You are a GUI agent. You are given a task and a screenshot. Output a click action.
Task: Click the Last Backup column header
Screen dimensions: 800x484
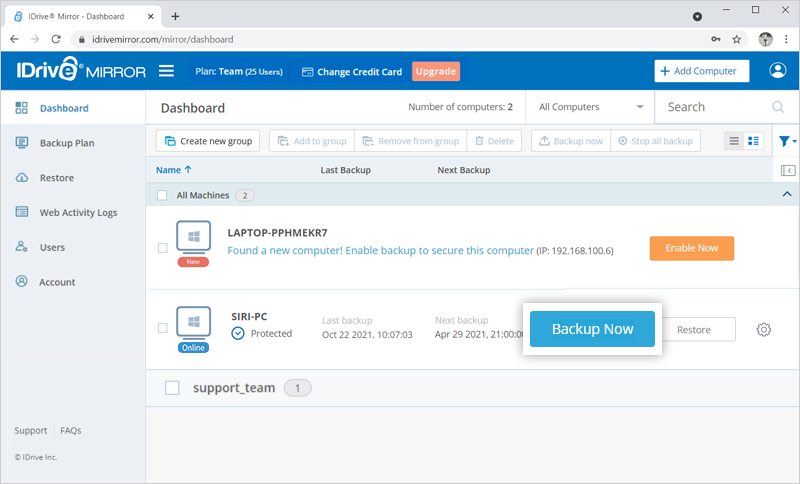click(345, 170)
